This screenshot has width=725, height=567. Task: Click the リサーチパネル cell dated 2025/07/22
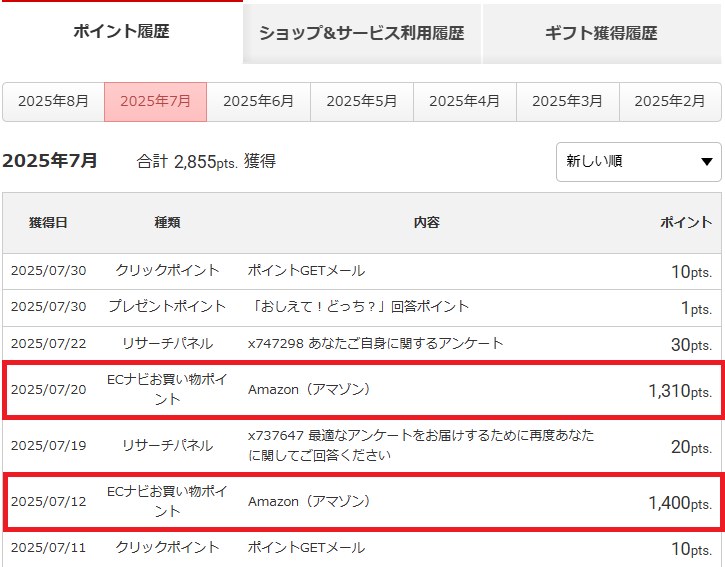pyautogui.click(x=167, y=344)
